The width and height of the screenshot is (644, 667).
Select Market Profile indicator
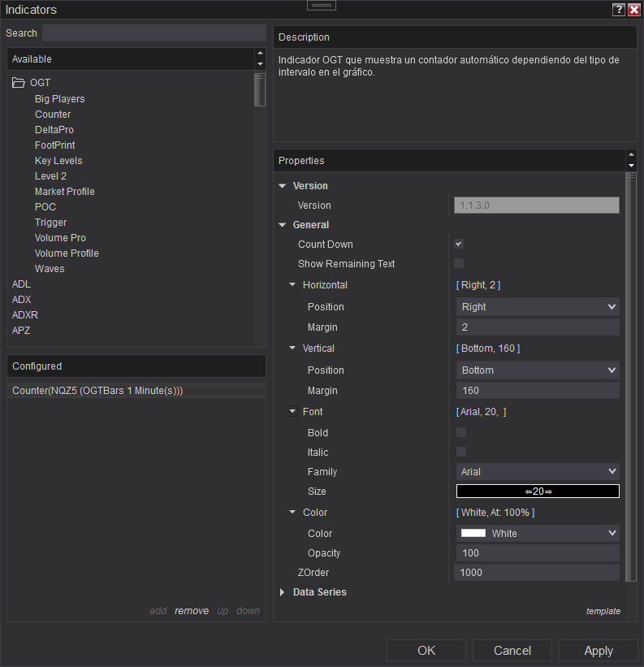[x=65, y=192]
